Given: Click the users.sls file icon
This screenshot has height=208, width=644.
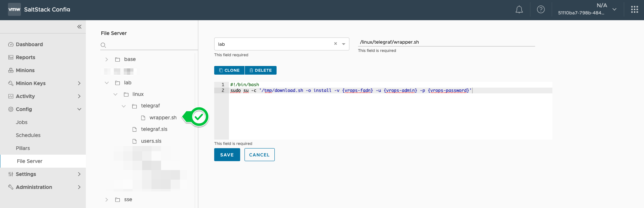Looking at the screenshot, I should click(x=134, y=141).
